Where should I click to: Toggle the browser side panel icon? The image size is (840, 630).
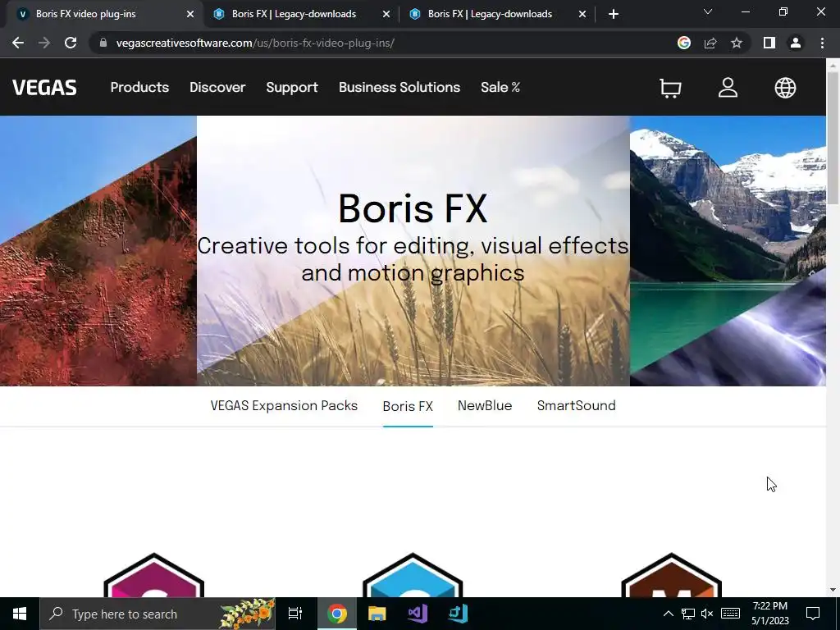[x=769, y=43]
